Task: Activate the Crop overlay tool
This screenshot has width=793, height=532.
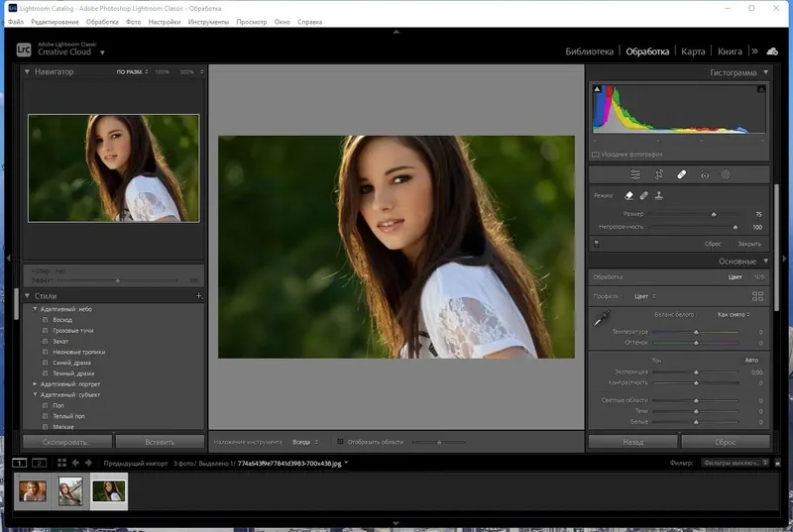Action: 658,174
